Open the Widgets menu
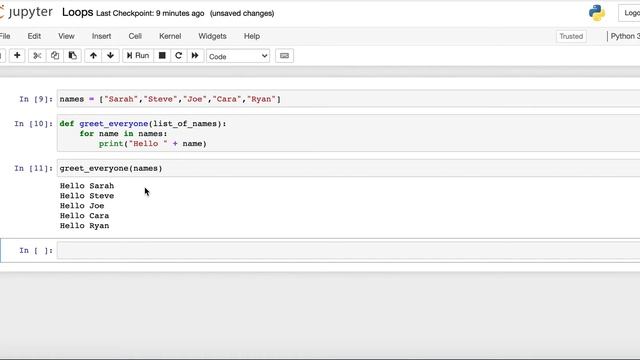 pos(212,36)
